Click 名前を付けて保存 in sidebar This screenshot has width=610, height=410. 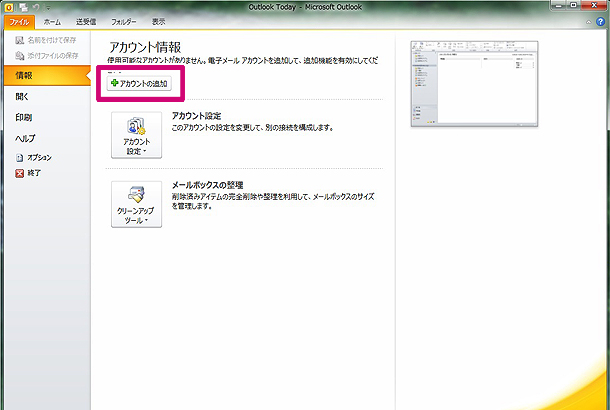coord(46,40)
